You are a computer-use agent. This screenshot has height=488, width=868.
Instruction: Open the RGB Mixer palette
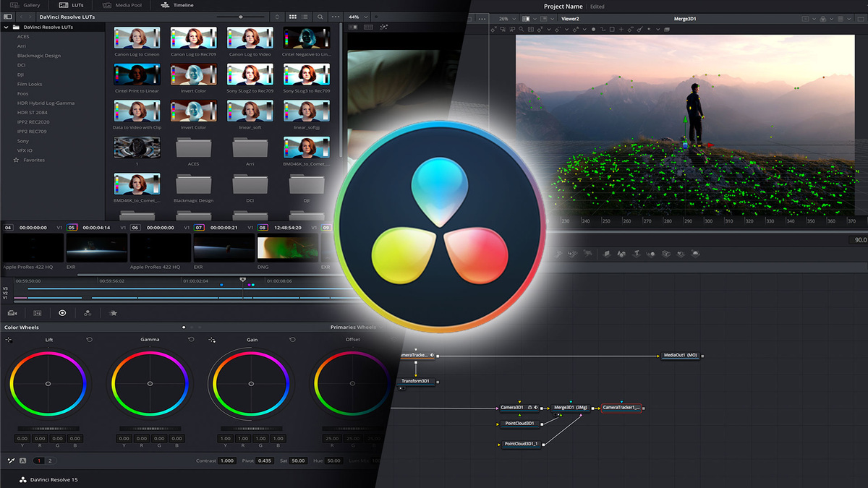click(x=88, y=313)
